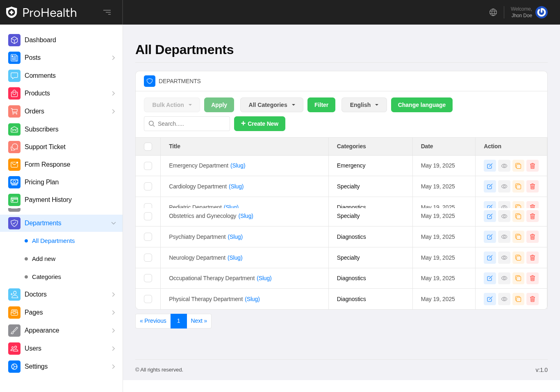Collapse sidebar with the hamburger menu icon
Image resolution: width=560 pixels, height=392 pixels.
(x=107, y=12)
